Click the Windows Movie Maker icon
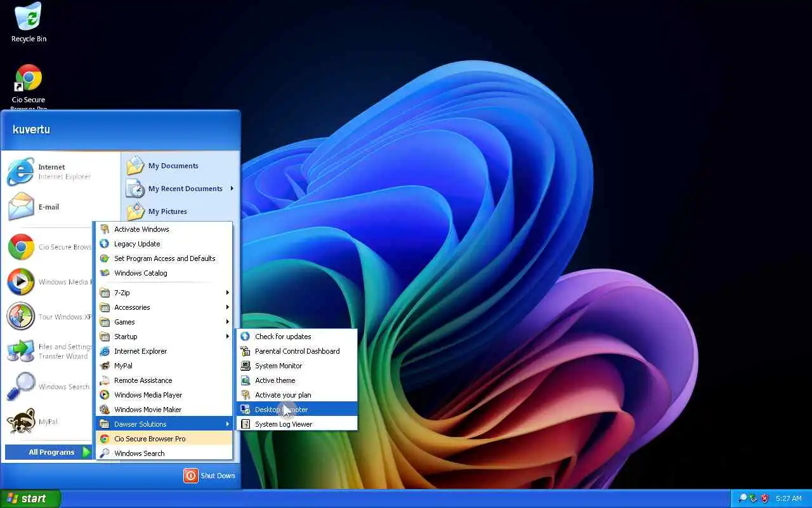Viewport: 812px width, 508px height. point(105,410)
